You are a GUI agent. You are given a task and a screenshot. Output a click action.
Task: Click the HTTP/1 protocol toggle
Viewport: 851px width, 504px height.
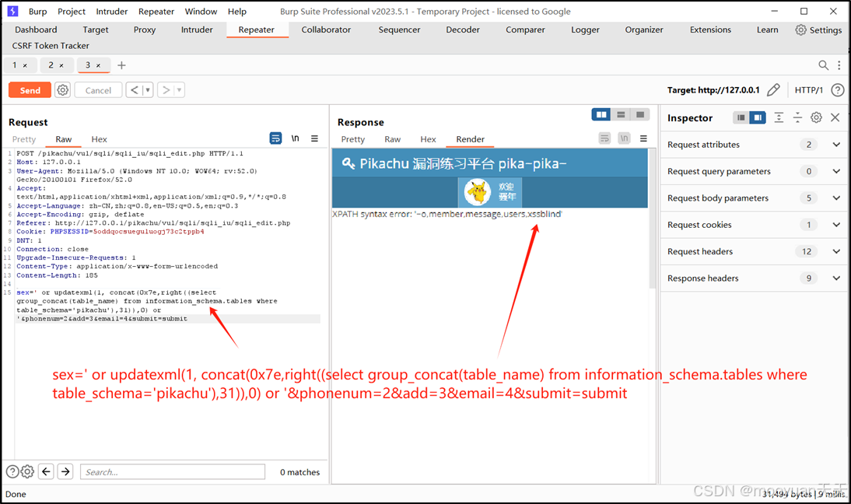coord(809,90)
